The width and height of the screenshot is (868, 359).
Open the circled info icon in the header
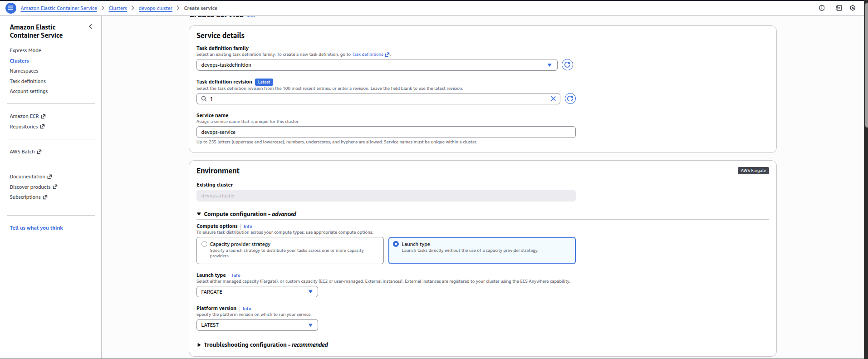[x=822, y=8]
